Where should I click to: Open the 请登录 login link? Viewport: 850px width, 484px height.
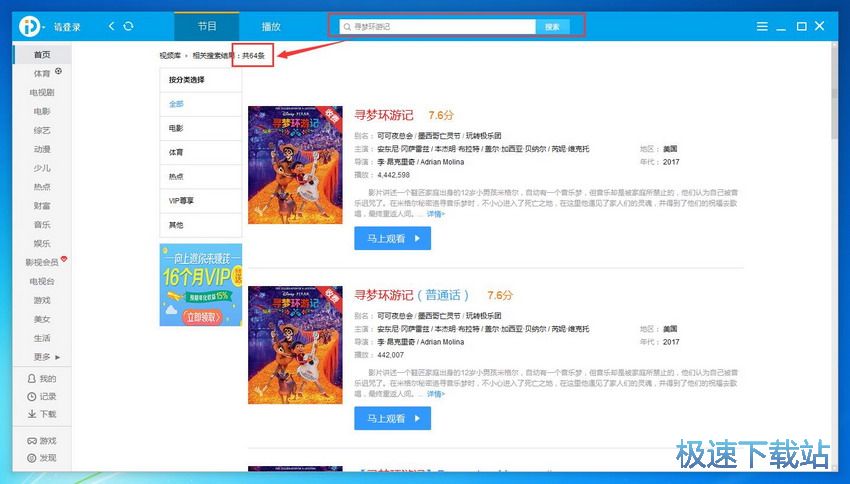click(67, 27)
